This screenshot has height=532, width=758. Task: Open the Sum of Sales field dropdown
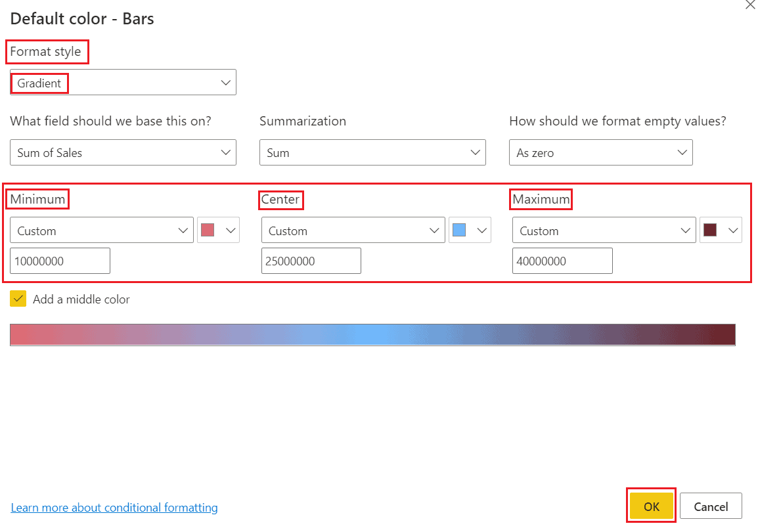(x=123, y=152)
